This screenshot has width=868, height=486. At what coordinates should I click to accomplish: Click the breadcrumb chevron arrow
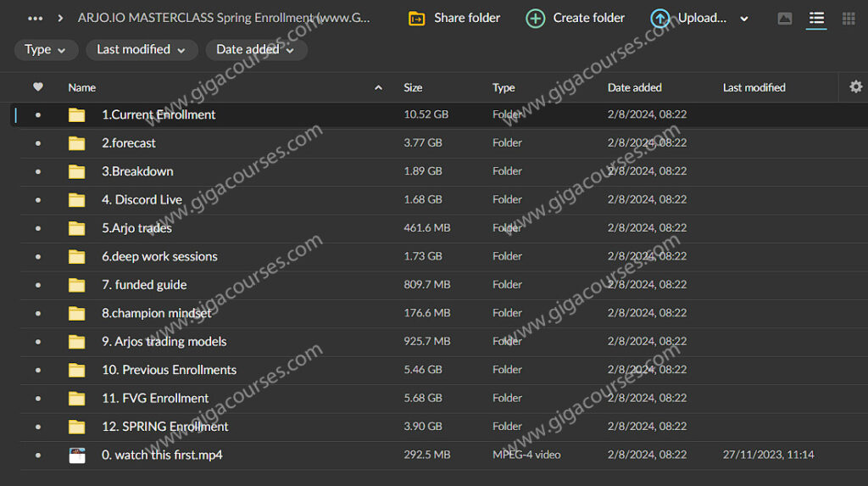pyautogui.click(x=60, y=19)
